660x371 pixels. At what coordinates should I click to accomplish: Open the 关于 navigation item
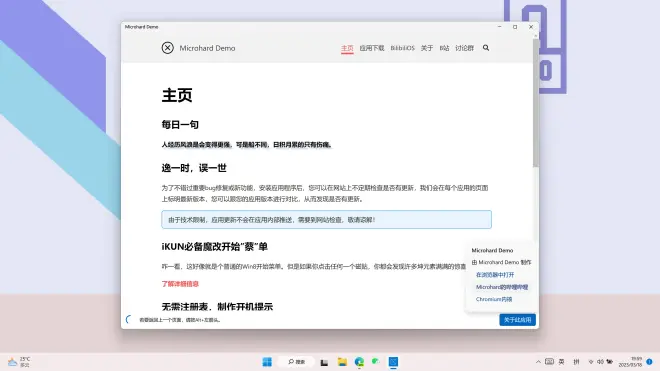coord(427,48)
